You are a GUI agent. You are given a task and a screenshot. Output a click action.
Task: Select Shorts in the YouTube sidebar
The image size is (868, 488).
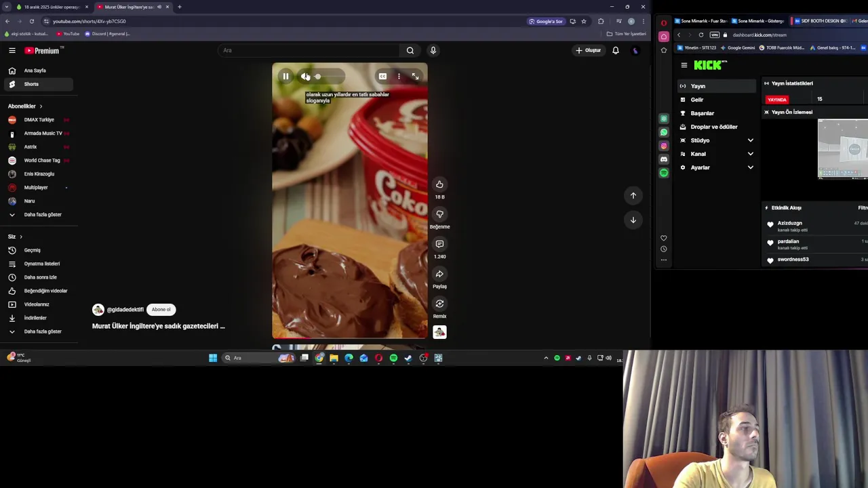pyautogui.click(x=37, y=84)
